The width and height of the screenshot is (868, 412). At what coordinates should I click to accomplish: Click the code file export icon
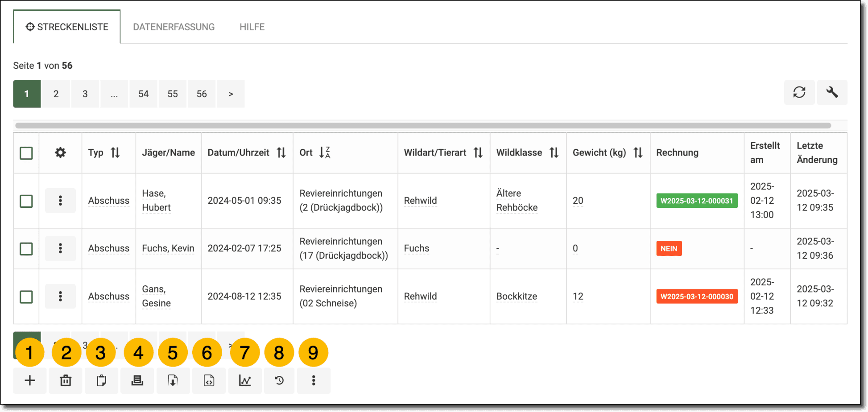209,380
